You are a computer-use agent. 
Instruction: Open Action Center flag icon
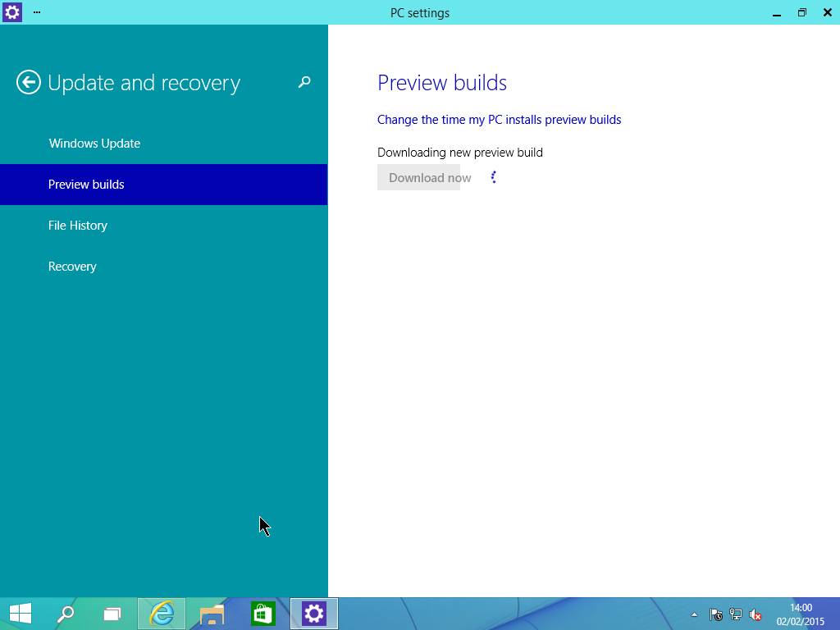715,614
